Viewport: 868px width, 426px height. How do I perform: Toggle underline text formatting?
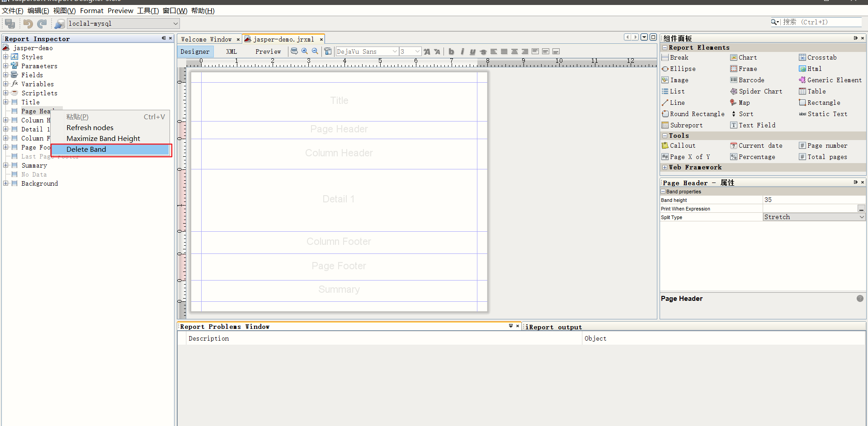tap(472, 51)
